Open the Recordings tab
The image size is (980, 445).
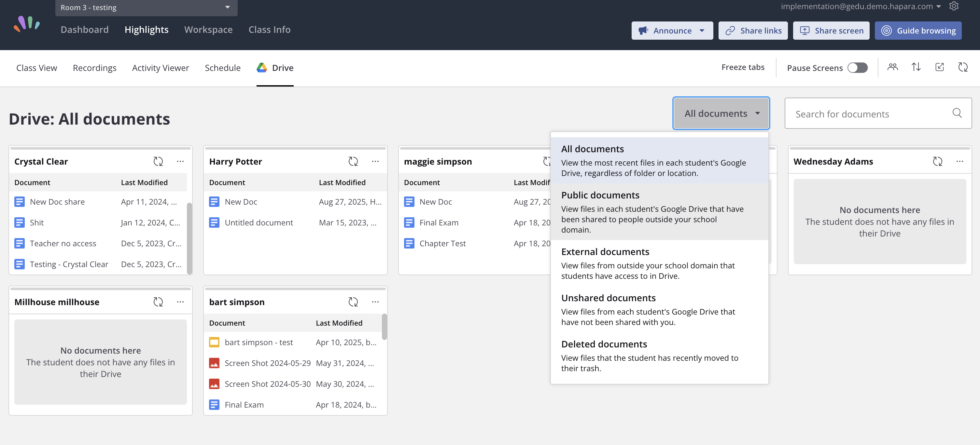tap(94, 68)
